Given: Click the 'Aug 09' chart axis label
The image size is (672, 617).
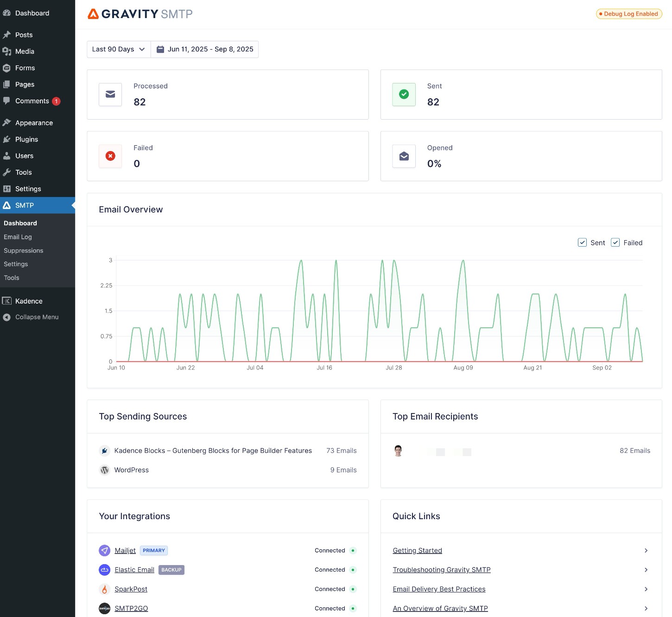Looking at the screenshot, I should 463,368.
